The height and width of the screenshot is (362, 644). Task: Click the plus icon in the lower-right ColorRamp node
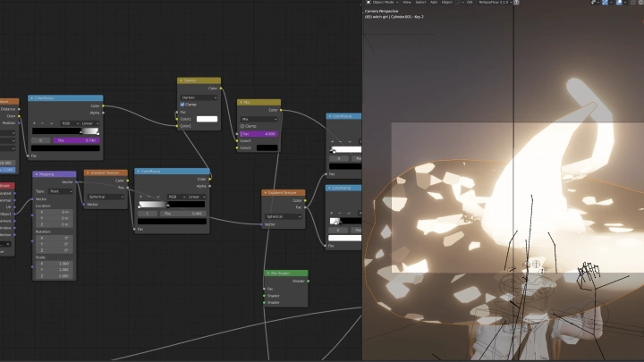(332, 213)
